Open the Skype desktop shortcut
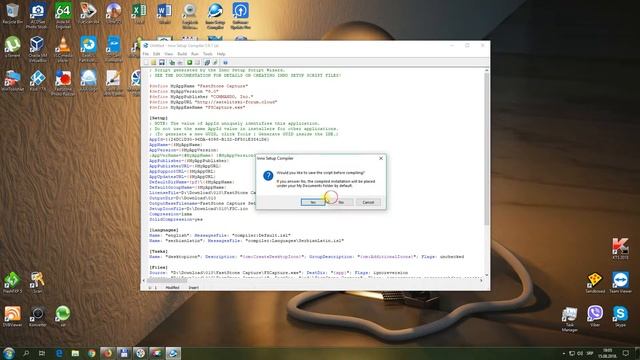This screenshot has width=640, height=360. [x=620, y=316]
